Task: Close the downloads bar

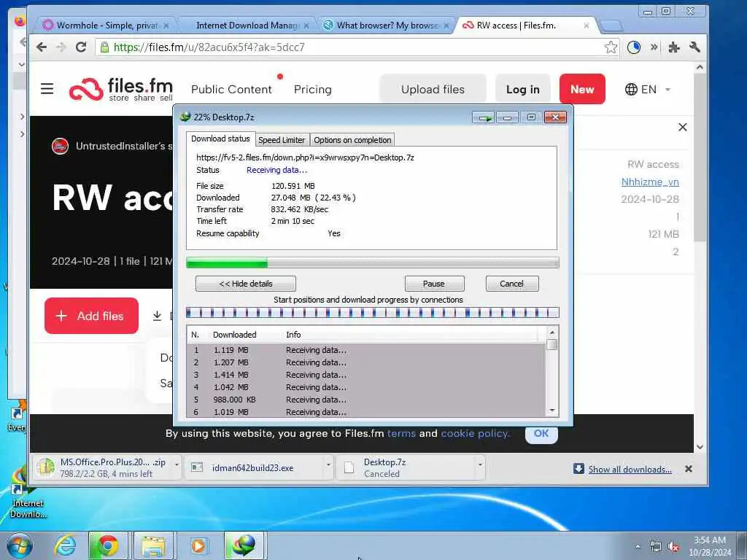Action: pyautogui.click(x=689, y=469)
